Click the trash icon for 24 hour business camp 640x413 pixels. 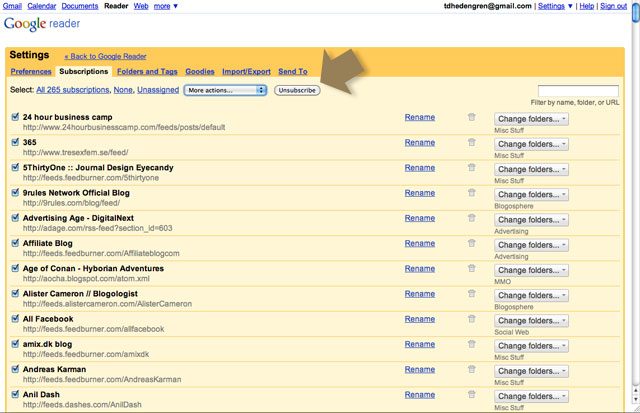click(x=471, y=117)
